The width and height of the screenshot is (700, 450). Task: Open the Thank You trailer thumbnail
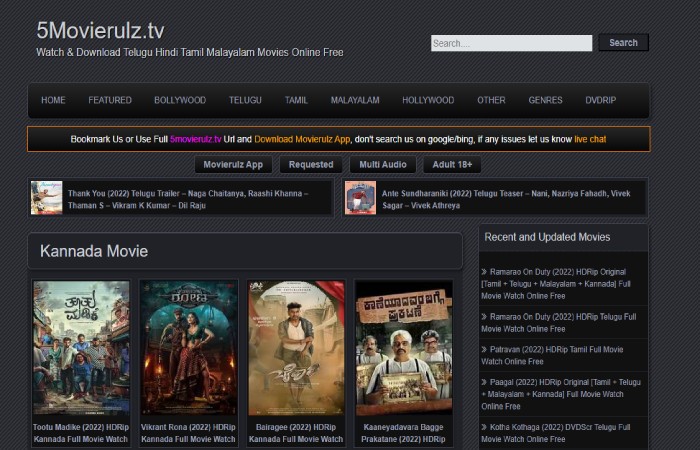[46, 197]
